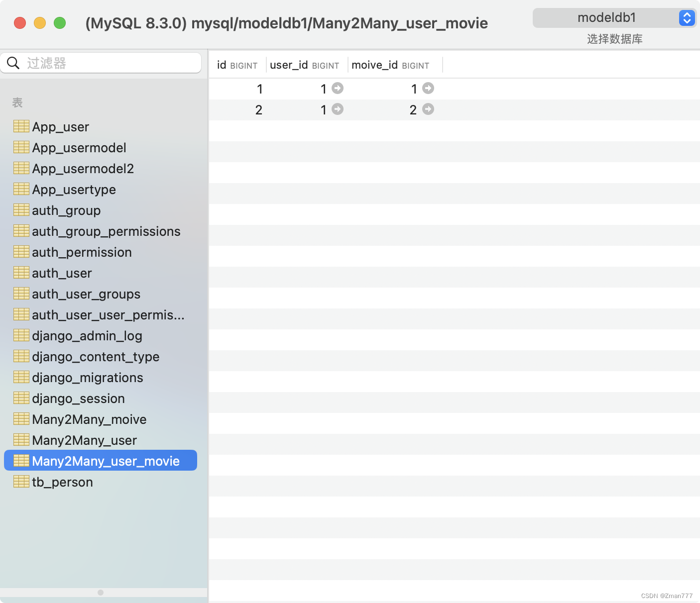Image resolution: width=700 pixels, height=603 pixels.
Task: Click the table icon next to Many2Many_moive
Action: (21, 418)
